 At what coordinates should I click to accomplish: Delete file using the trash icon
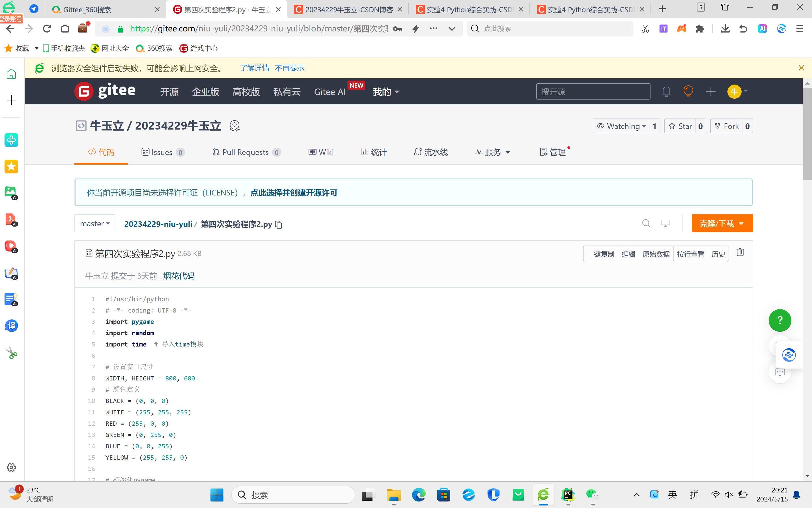coord(740,252)
